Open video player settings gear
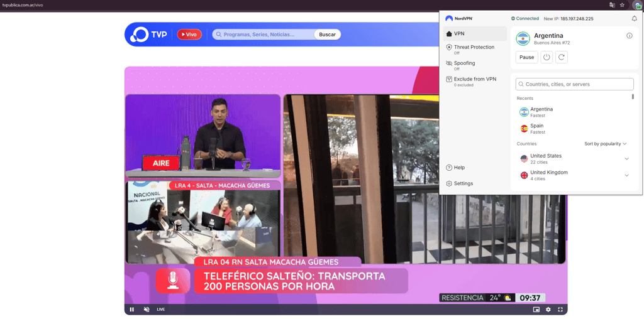The image size is (644, 319). coord(548,310)
